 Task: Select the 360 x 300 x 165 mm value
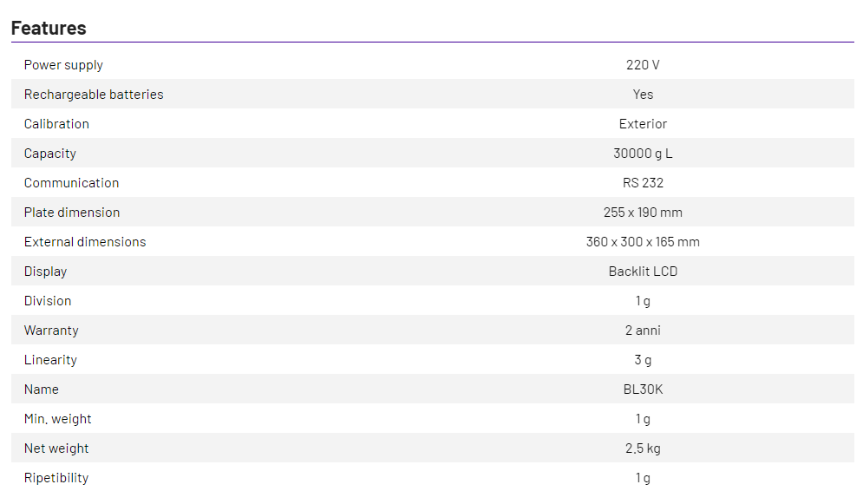point(643,242)
